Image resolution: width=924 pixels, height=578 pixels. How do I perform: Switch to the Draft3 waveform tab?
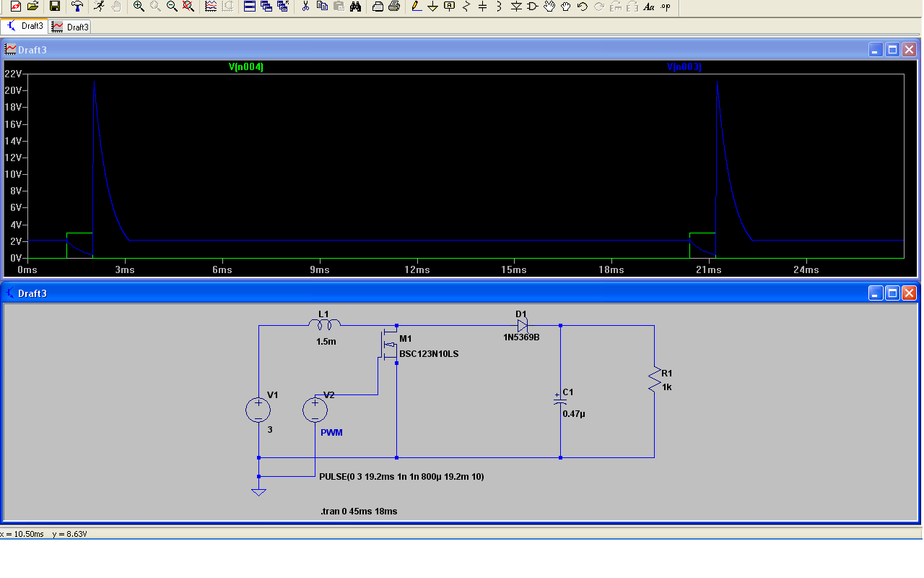[70, 27]
